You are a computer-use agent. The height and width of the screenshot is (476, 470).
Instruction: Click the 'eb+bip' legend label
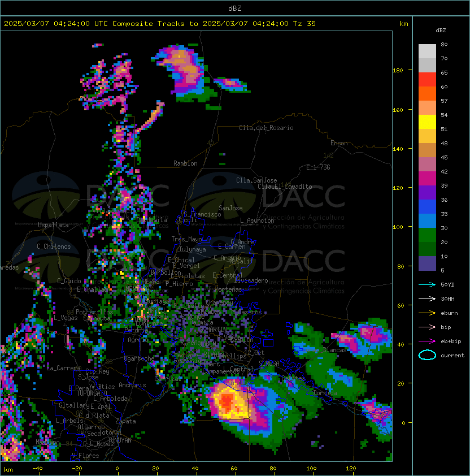pyautogui.click(x=451, y=341)
